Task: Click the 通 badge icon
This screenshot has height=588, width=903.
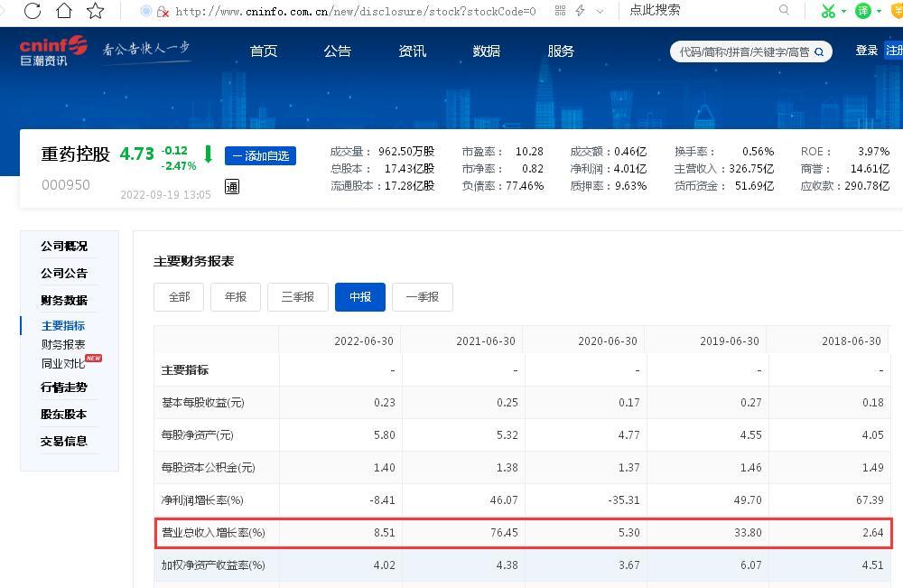Action: click(x=231, y=187)
